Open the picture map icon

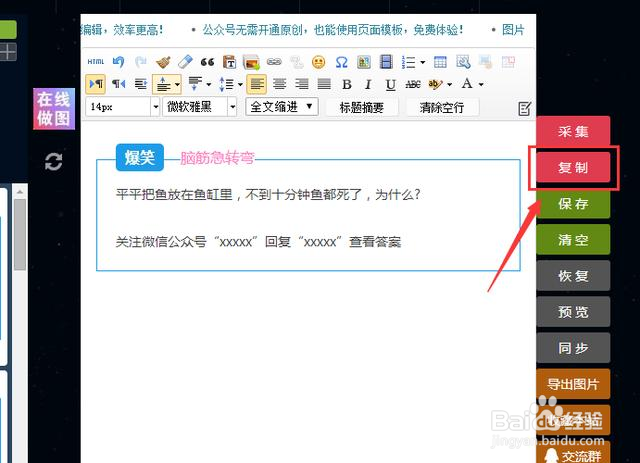tap(364, 62)
